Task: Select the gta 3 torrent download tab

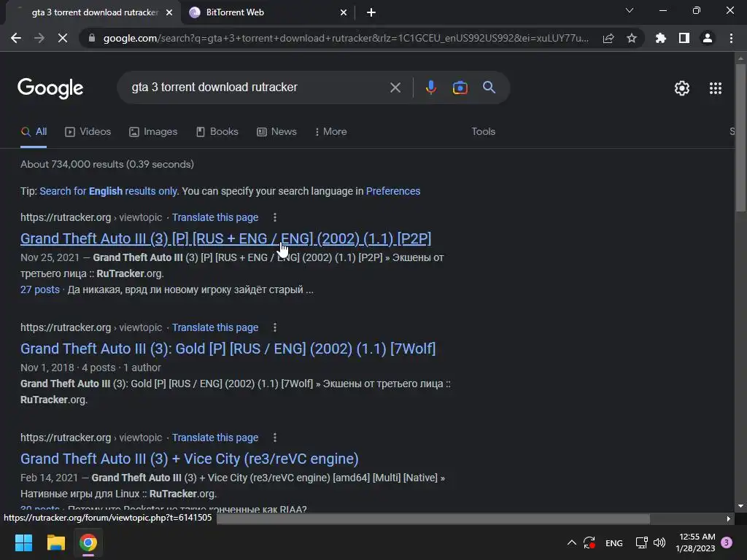Action: tap(94, 12)
